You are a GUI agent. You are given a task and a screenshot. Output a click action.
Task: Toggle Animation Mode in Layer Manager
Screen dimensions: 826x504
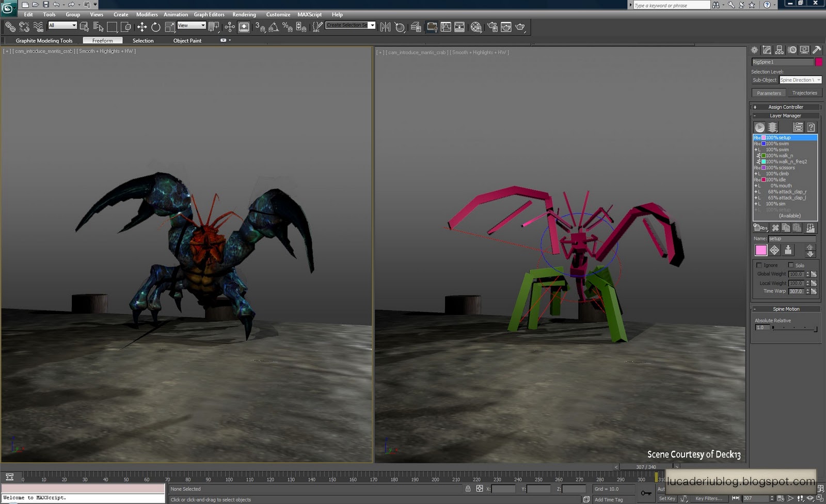pos(759,127)
